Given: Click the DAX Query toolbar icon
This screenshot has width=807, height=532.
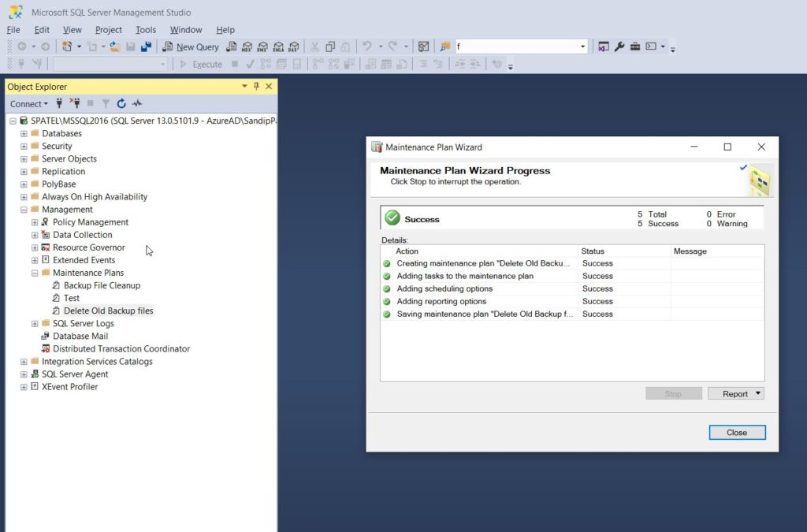Looking at the screenshot, I should [294, 47].
